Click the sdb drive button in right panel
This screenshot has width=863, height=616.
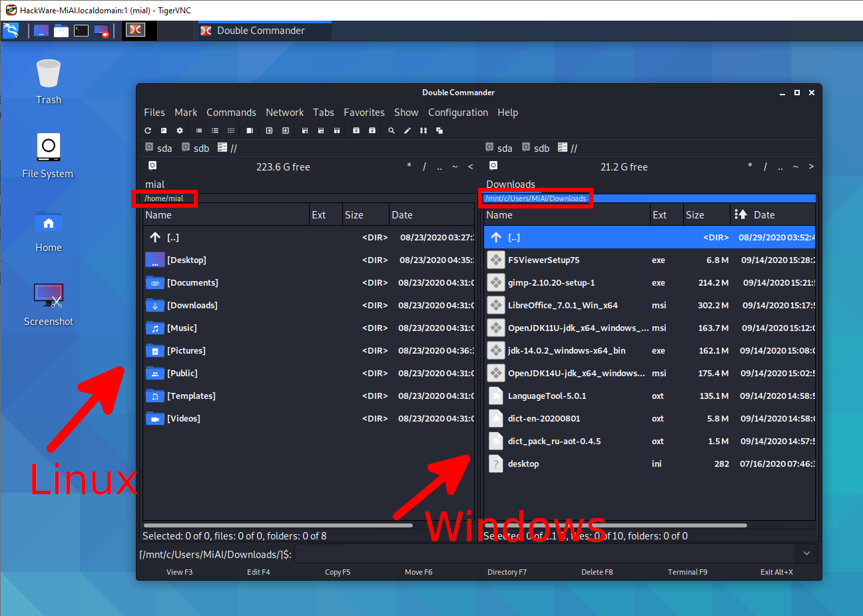coord(536,148)
